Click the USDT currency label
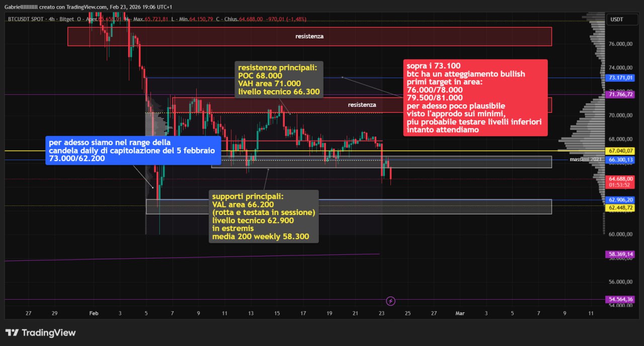This screenshot has height=346, width=644. tap(616, 19)
